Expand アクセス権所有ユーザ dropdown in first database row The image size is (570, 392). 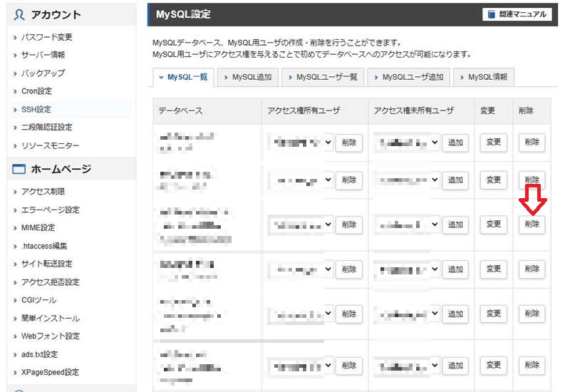point(301,142)
